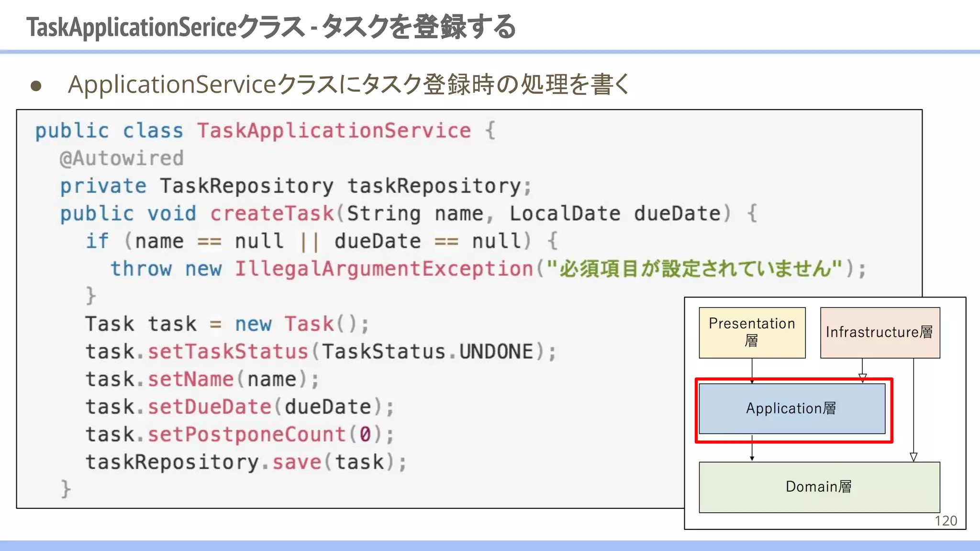Click the 'taskRepository.save(task);' line

(246, 462)
